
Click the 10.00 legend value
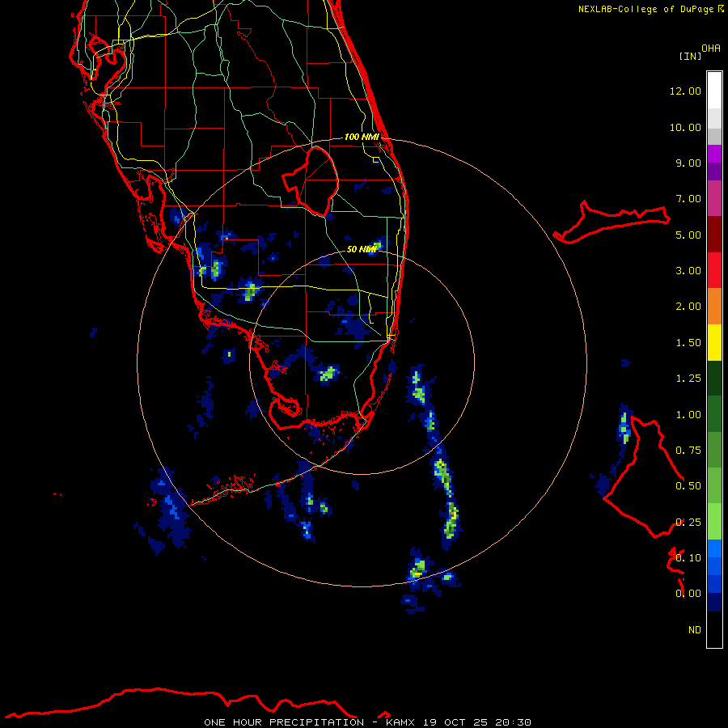click(685, 127)
